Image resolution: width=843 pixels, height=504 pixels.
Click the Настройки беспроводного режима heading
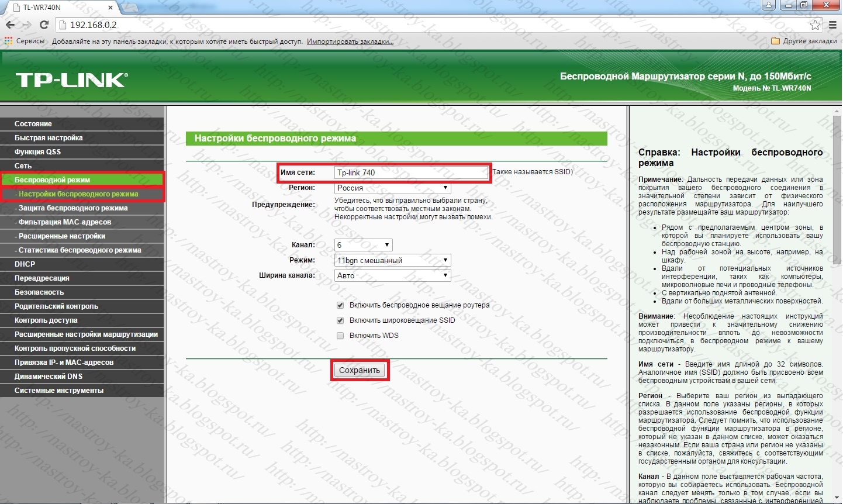pos(275,139)
